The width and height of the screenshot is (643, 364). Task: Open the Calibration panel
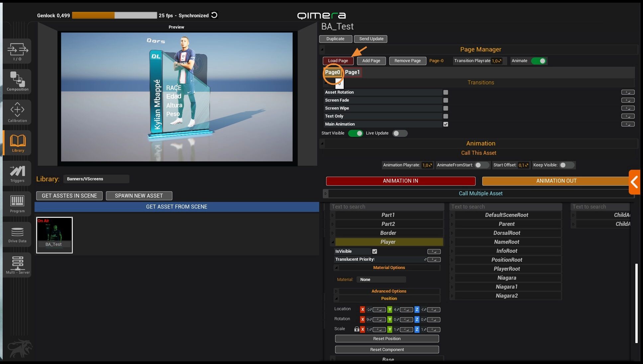17,112
